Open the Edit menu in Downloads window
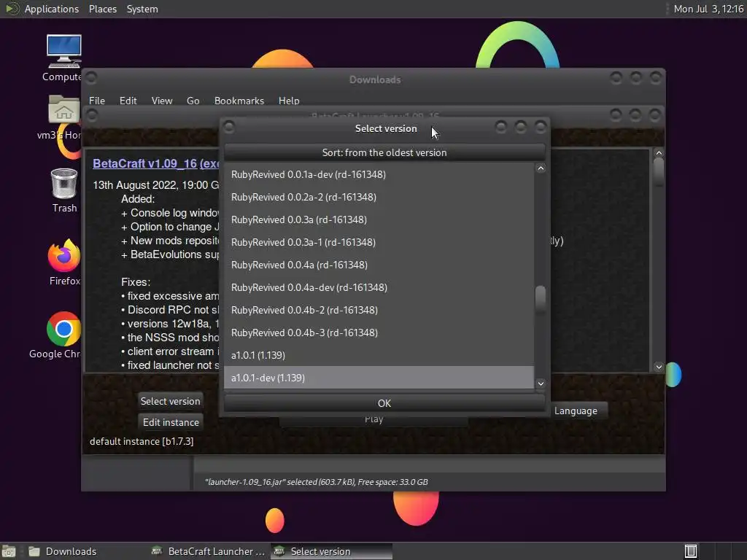Screen dimensions: 747x560 pyautogui.click(x=128, y=101)
